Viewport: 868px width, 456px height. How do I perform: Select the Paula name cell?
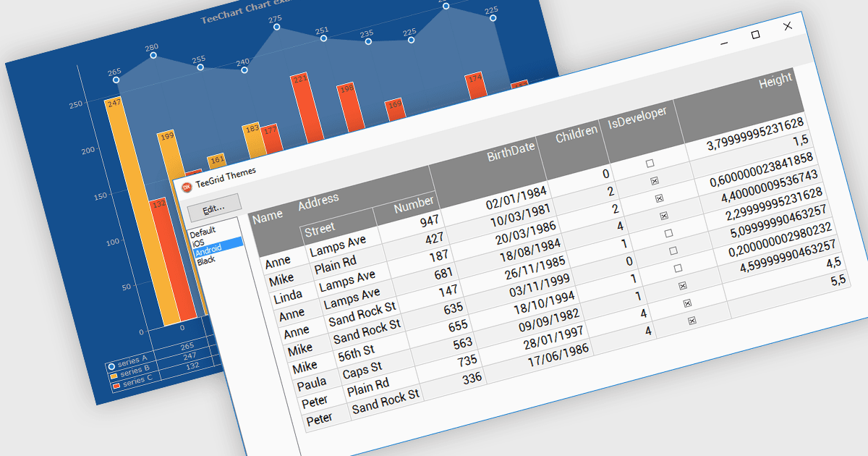point(312,382)
